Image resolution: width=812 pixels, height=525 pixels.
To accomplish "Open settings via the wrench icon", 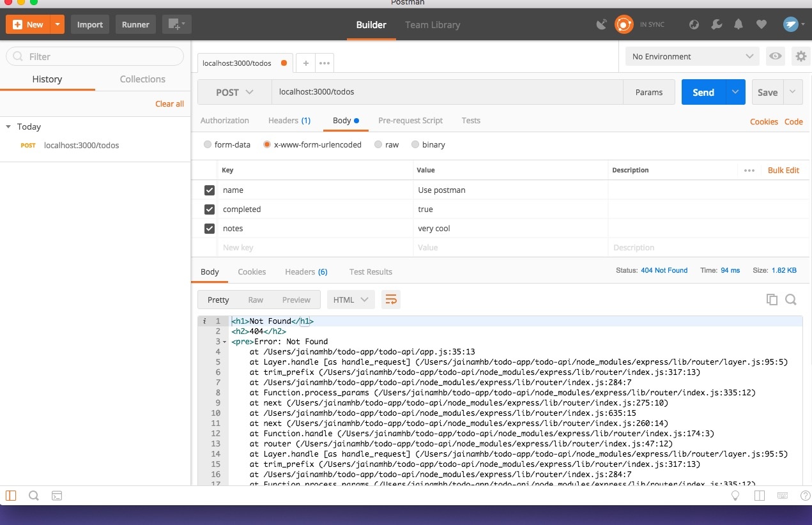I will pyautogui.click(x=716, y=25).
